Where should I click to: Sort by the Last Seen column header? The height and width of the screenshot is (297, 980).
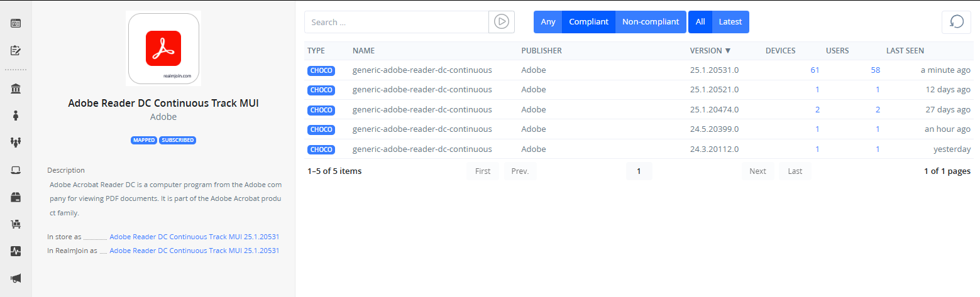pyautogui.click(x=905, y=51)
